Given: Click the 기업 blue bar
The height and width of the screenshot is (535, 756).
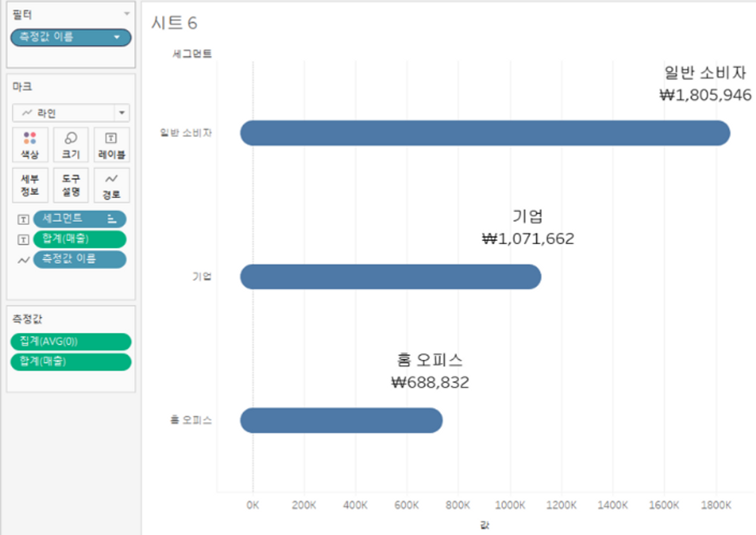Looking at the screenshot, I should pos(390,277).
